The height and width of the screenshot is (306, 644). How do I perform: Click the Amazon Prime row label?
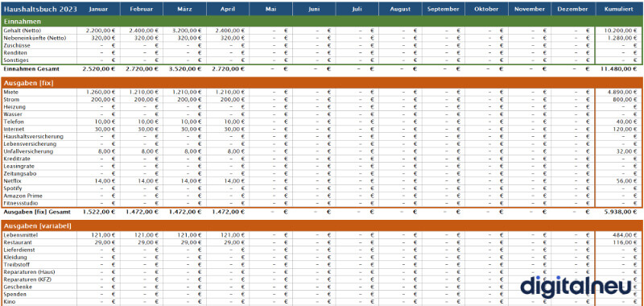[23, 196]
